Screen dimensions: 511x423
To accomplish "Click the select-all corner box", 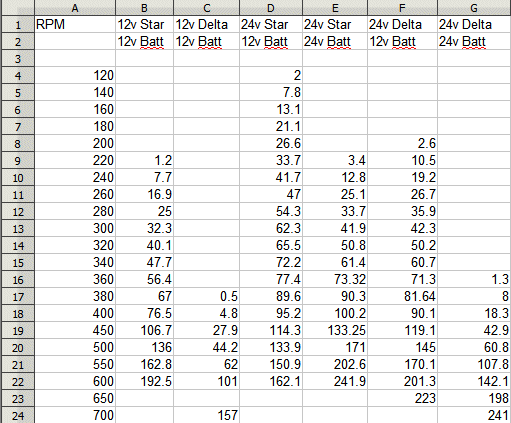I will pyautogui.click(x=18, y=8).
